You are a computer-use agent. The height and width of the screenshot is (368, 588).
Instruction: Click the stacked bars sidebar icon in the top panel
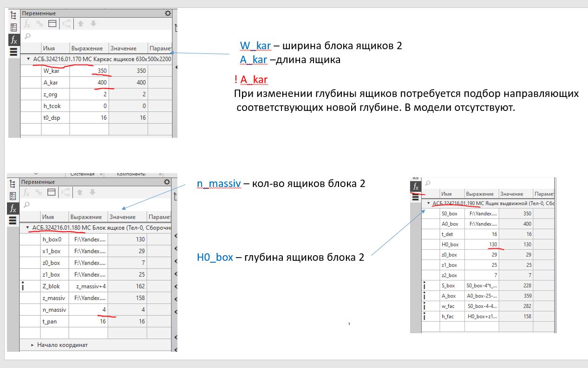coord(13,51)
